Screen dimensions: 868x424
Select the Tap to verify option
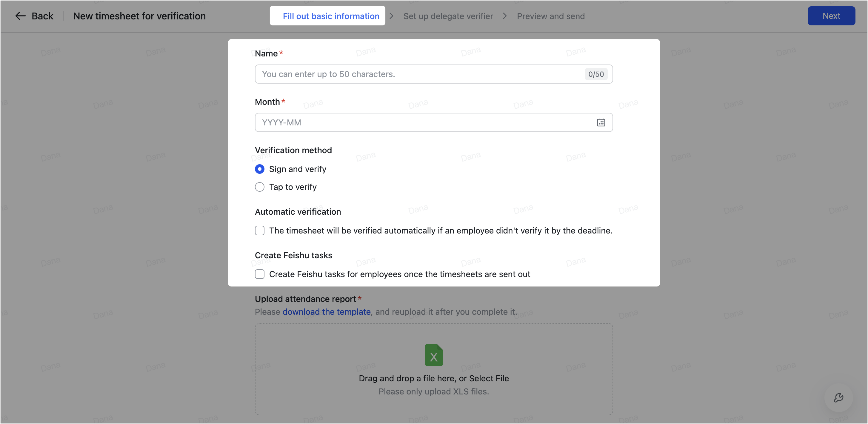(x=259, y=187)
